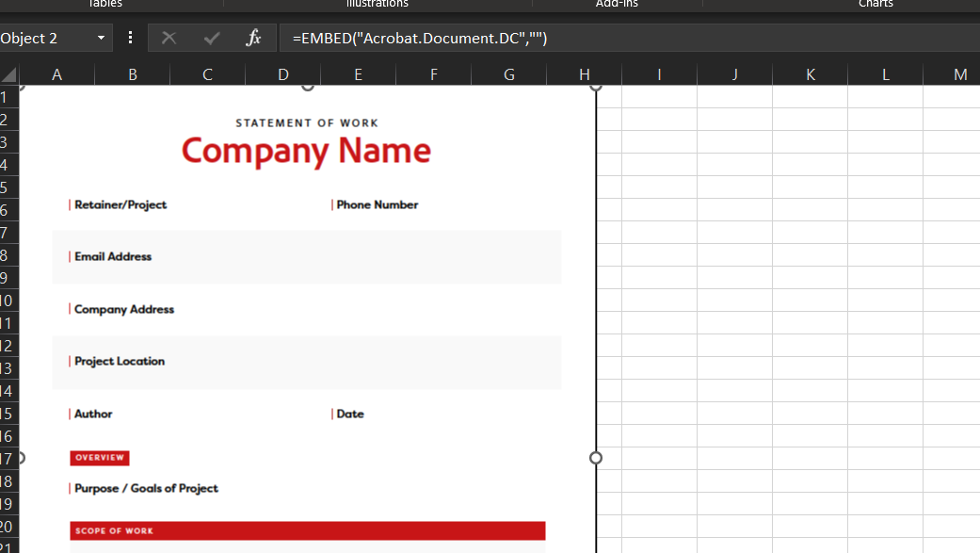980x553 pixels.
Task: Click the right-middle resize handle of object
Action: (x=596, y=458)
